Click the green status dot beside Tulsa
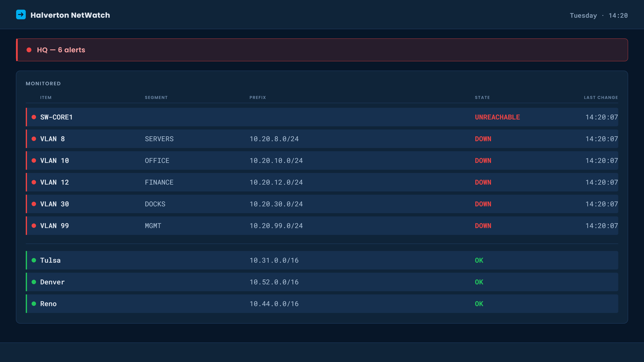Viewport: 644px width, 362px height. click(34, 260)
